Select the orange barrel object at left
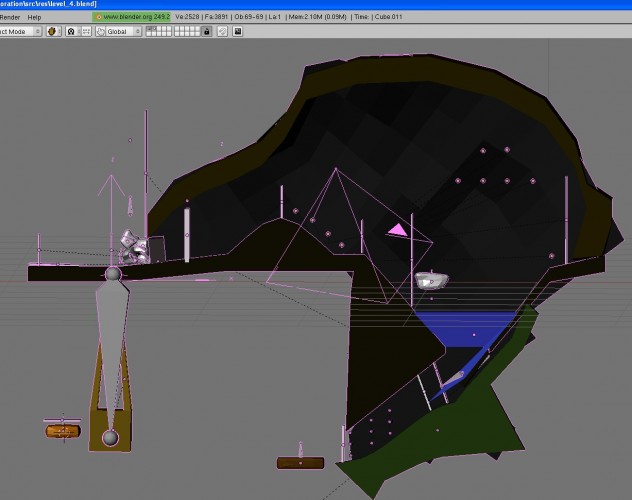Viewport: 632px width, 500px height. pos(62,432)
